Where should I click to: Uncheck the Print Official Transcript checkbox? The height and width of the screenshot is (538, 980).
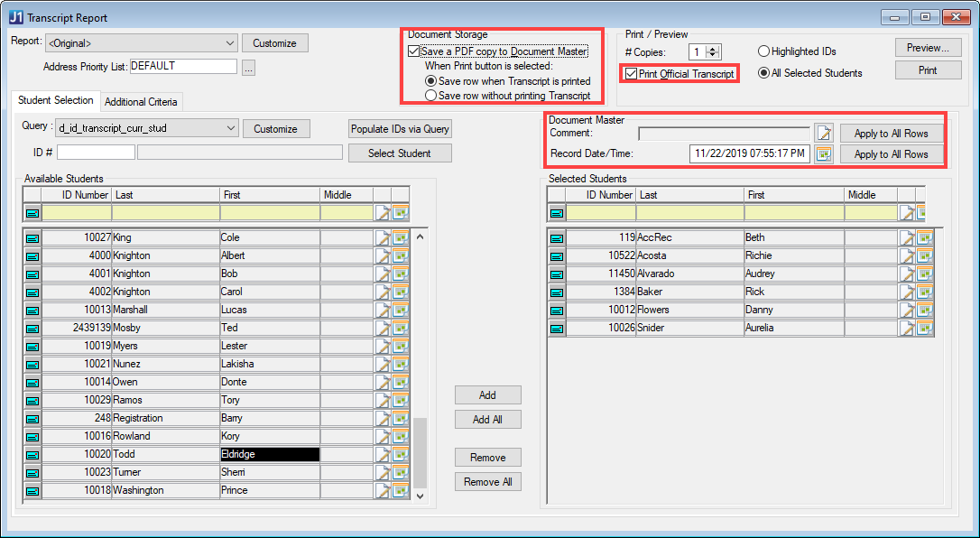click(x=632, y=74)
